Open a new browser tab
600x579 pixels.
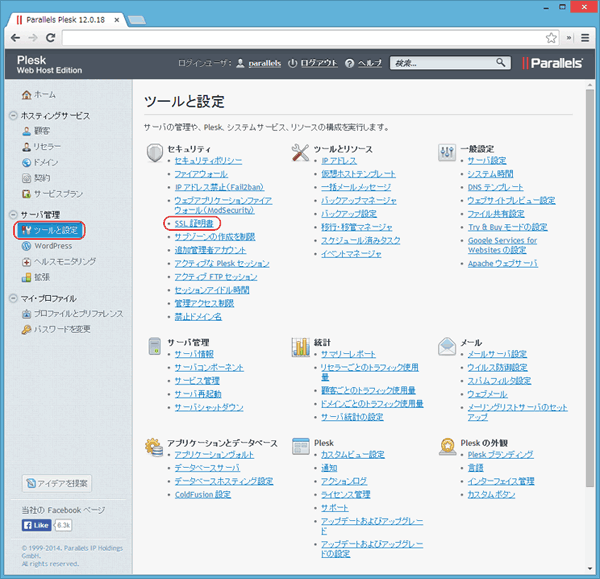coord(137,20)
